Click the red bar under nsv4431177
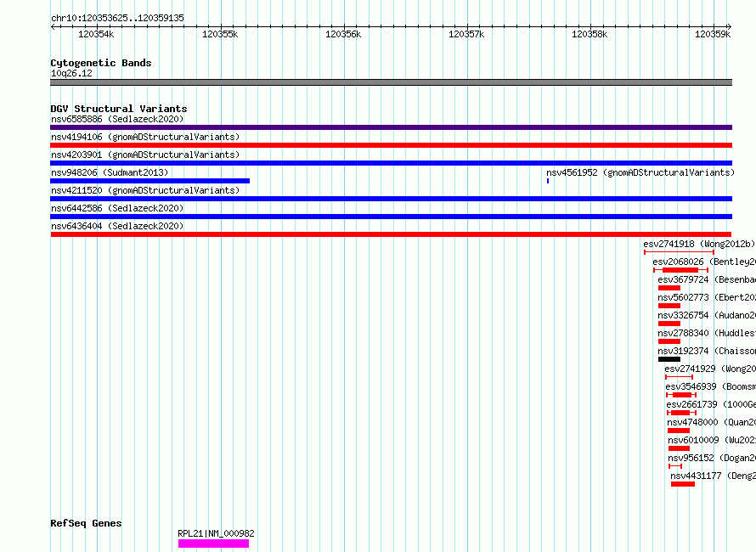 [x=683, y=484]
